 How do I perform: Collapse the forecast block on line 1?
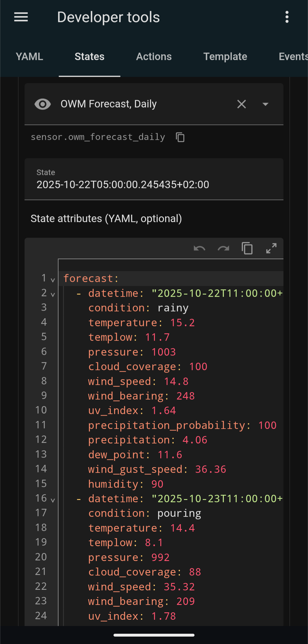click(53, 280)
